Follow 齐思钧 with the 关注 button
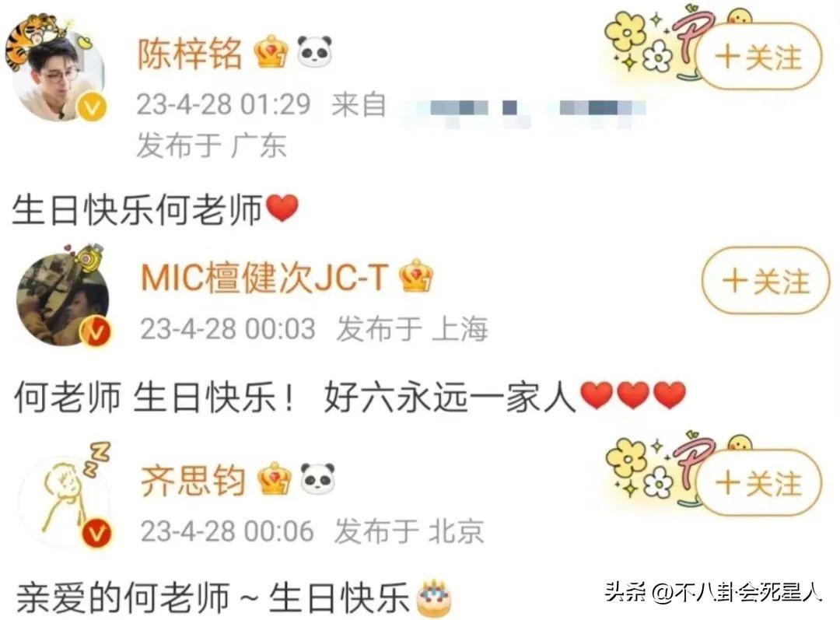840x620 pixels. coord(758,482)
